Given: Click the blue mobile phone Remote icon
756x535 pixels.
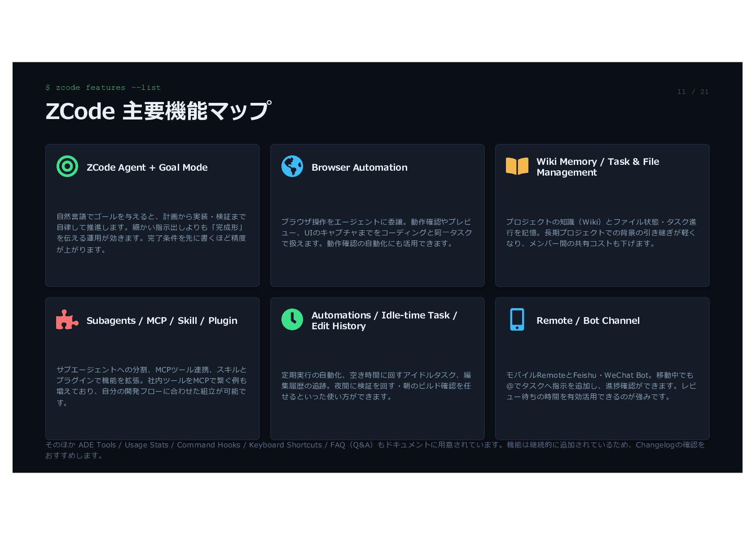Looking at the screenshot, I should point(517,320).
